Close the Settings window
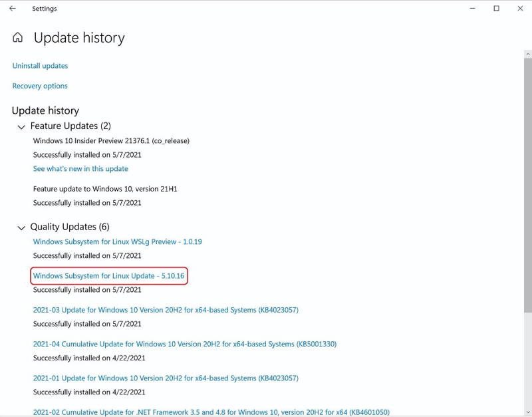Viewport: 532px width, 417px height. coord(520,9)
